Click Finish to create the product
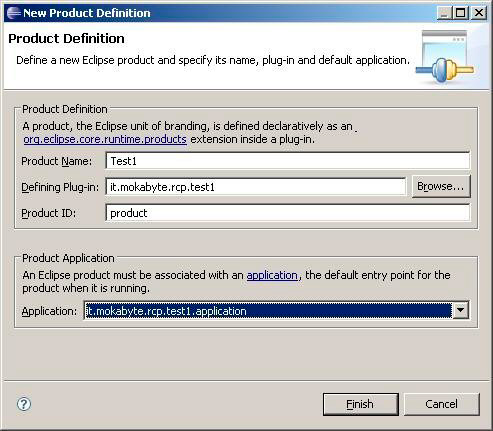This screenshot has width=493, height=431. [361, 404]
